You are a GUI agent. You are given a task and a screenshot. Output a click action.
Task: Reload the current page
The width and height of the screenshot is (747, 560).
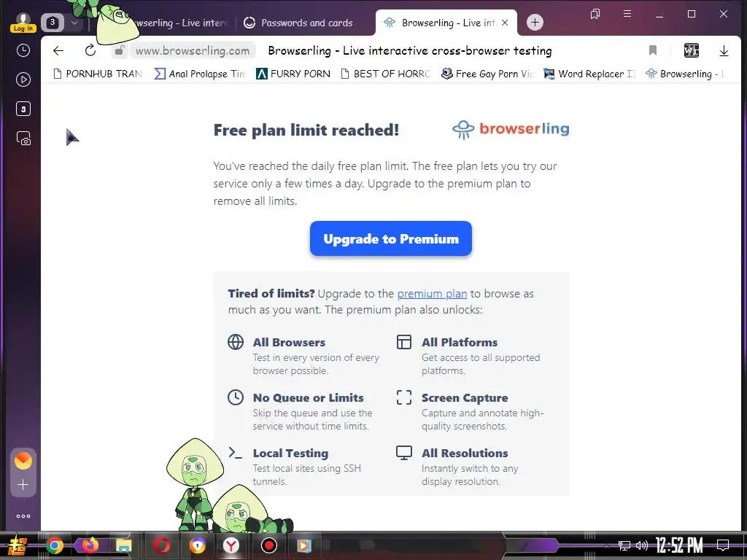(x=90, y=50)
